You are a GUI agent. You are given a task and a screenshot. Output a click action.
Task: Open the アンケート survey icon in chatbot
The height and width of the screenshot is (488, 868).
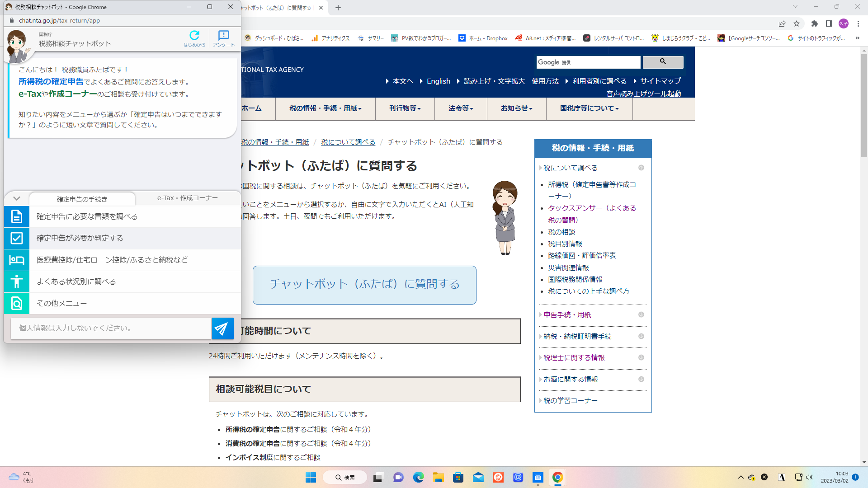point(224,38)
